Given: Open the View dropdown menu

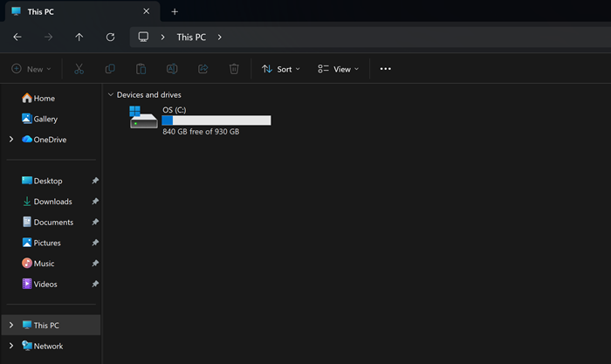Looking at the screenshot, I should (x=338, y=69).
